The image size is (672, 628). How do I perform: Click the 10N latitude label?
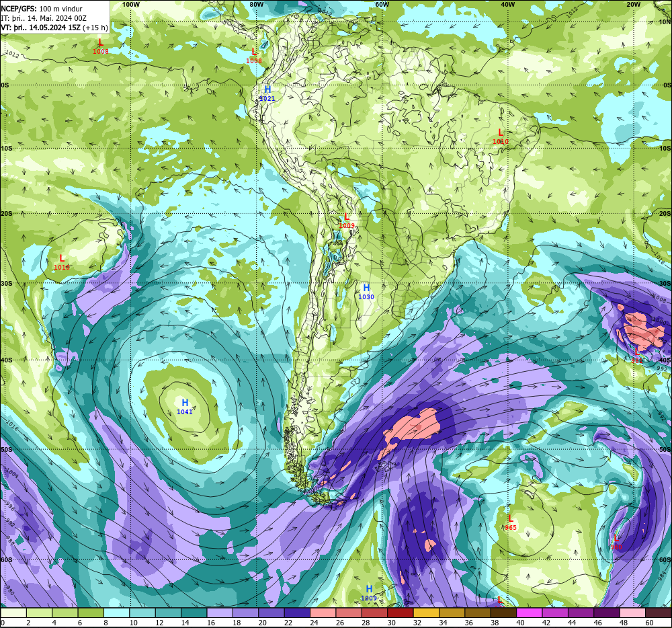(665, 22)
